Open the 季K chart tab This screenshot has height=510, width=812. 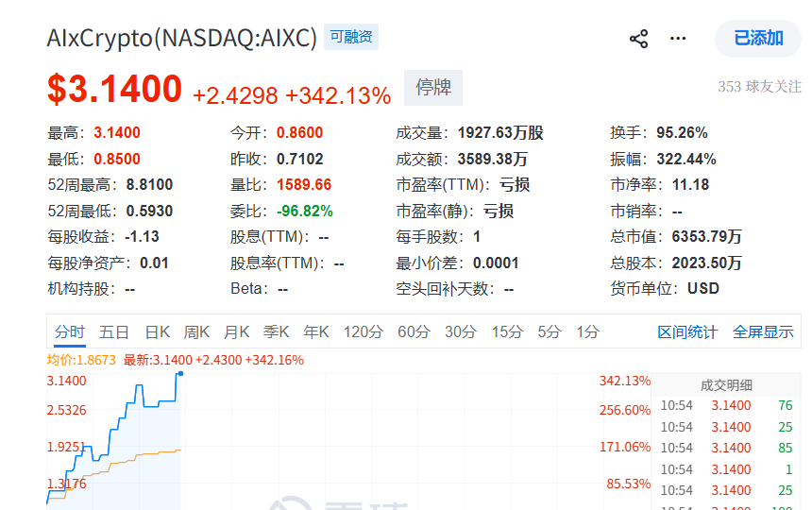coord(276,331)
